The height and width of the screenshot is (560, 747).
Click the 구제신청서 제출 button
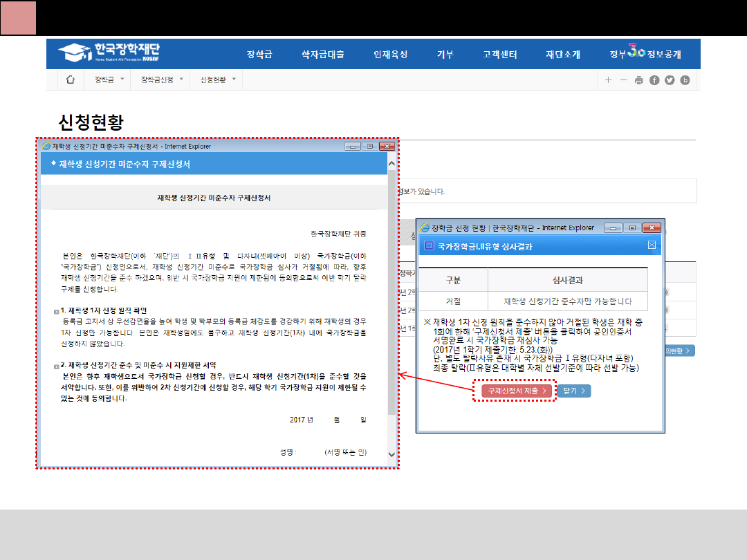click(517, 391)
